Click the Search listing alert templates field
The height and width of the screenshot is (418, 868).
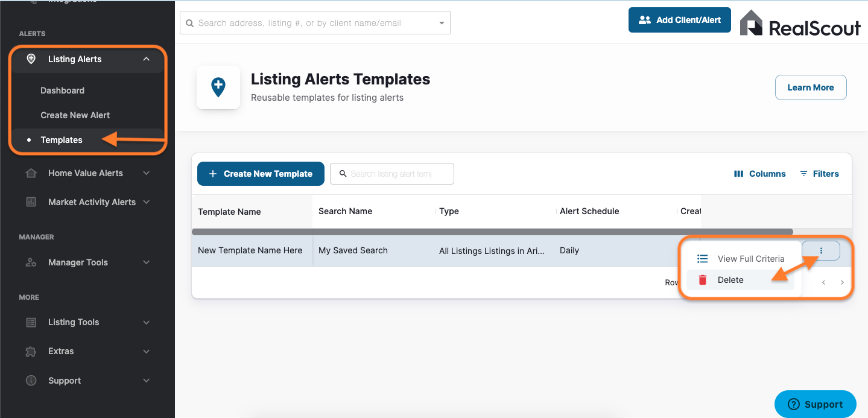(392, 174)
